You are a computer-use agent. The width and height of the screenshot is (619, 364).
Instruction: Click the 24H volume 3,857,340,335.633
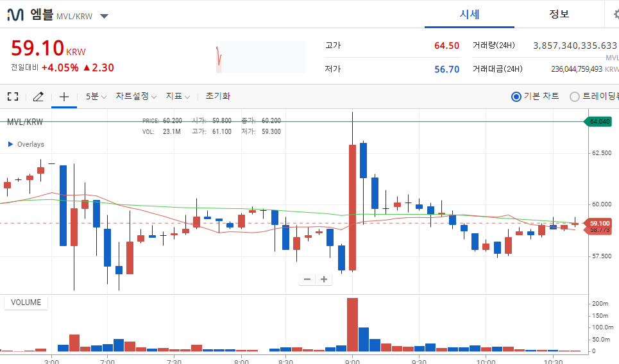click(575, 45)
